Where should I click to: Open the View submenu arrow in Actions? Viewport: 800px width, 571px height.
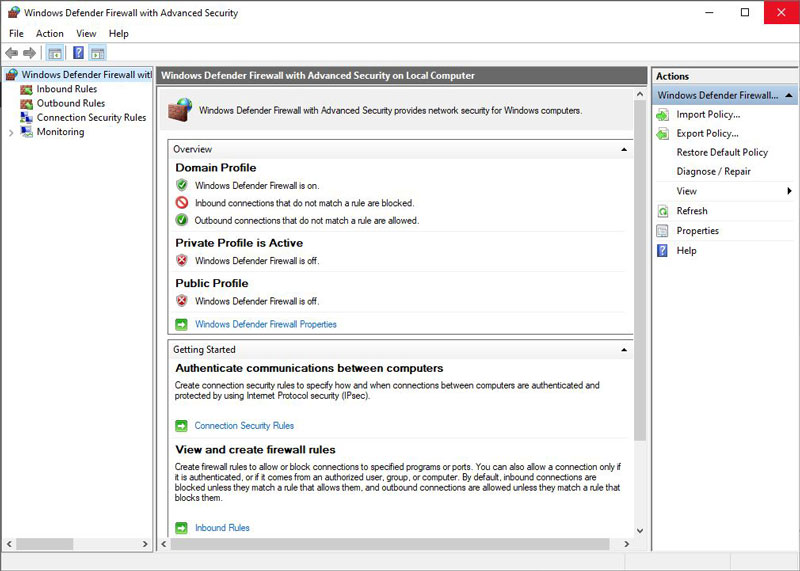pos(789,191)
